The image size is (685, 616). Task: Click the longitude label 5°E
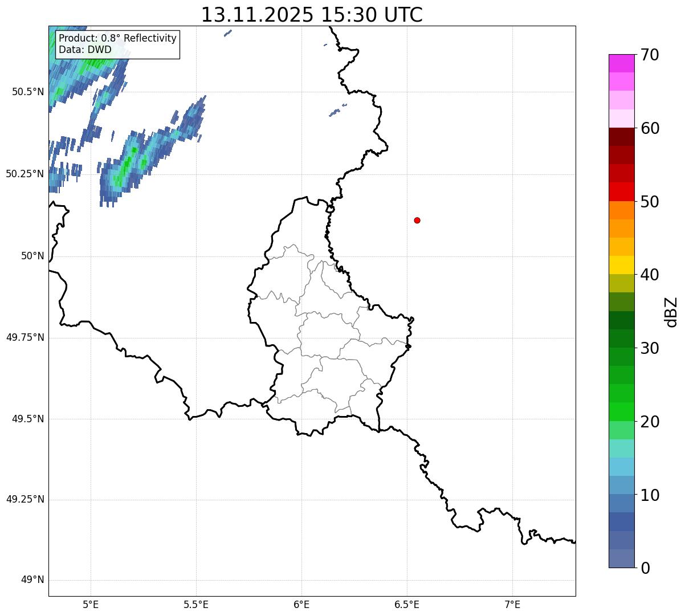91,605
